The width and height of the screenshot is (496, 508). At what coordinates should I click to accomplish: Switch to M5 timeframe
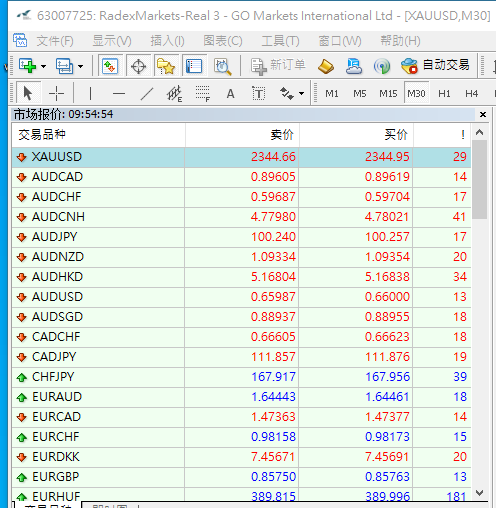click(360, 94)
